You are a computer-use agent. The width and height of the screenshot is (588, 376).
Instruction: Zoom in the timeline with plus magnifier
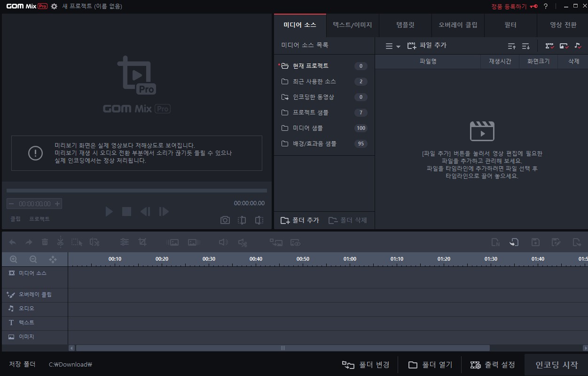[13, 259]
